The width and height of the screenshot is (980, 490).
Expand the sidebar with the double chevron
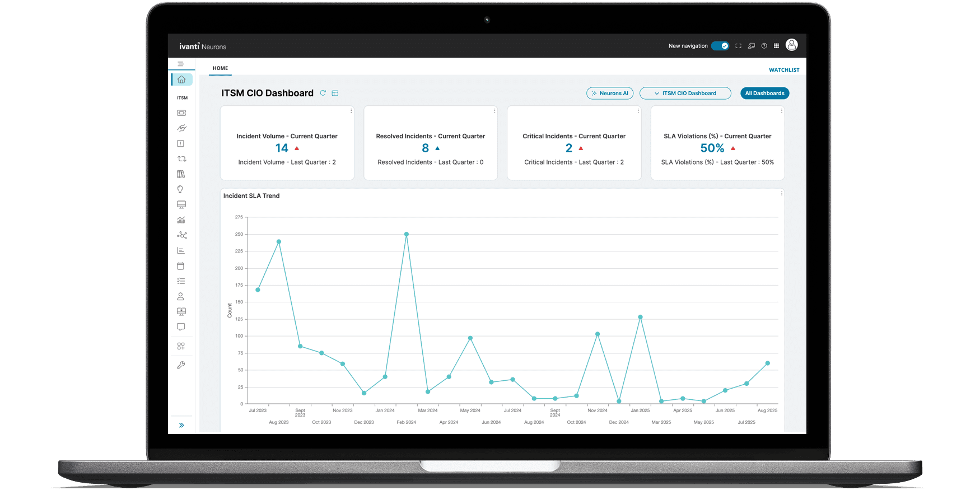pyautogui.click(x=181, y=425)
